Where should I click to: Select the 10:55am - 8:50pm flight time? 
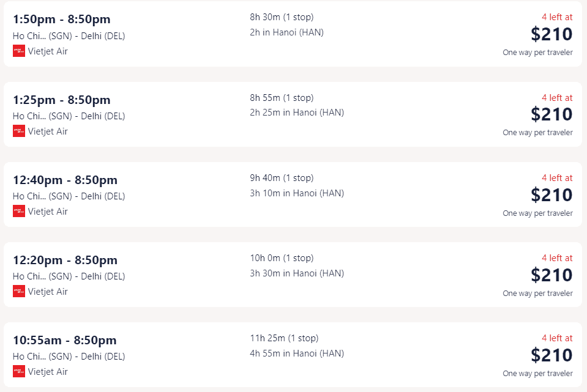[x=65, y=340]
